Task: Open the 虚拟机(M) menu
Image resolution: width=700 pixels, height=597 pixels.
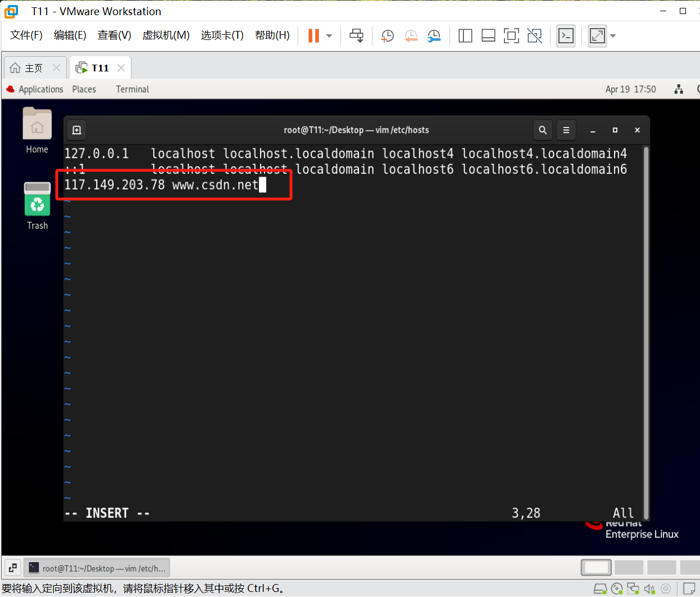Action: [166, 35]
